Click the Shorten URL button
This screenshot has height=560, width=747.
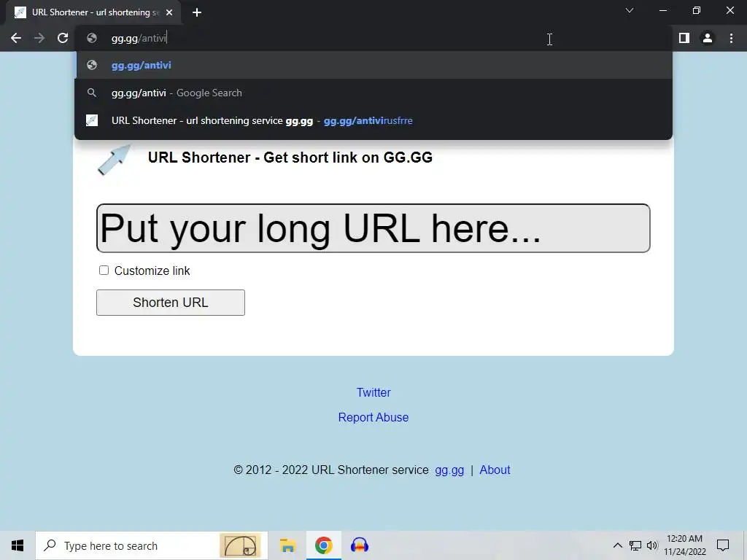(171, 303)
